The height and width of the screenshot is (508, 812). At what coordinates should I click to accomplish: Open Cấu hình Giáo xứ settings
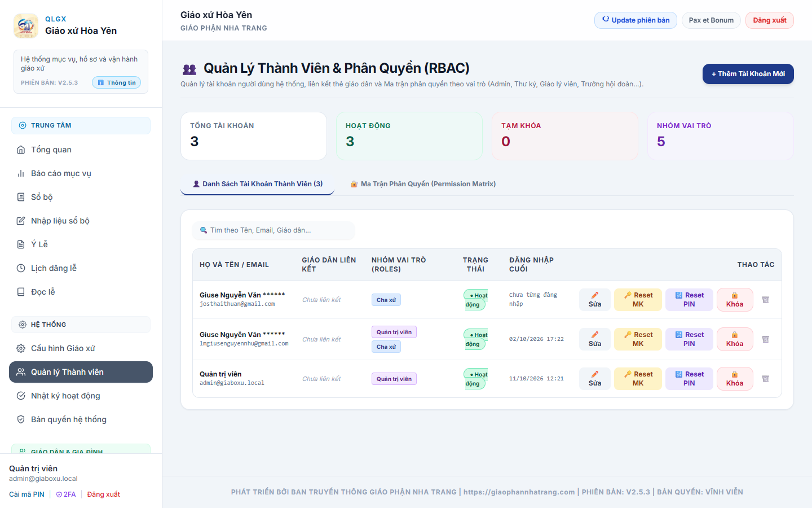81,348
